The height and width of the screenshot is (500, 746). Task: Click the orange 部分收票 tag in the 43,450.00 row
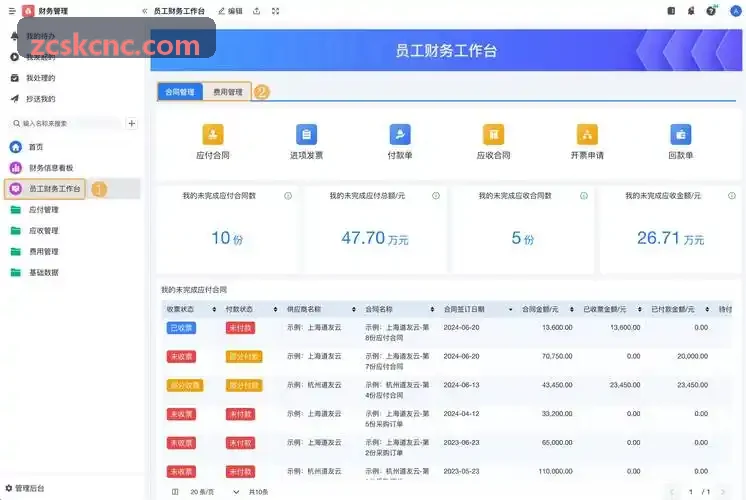pyautogui.click(x=185, y=385)
